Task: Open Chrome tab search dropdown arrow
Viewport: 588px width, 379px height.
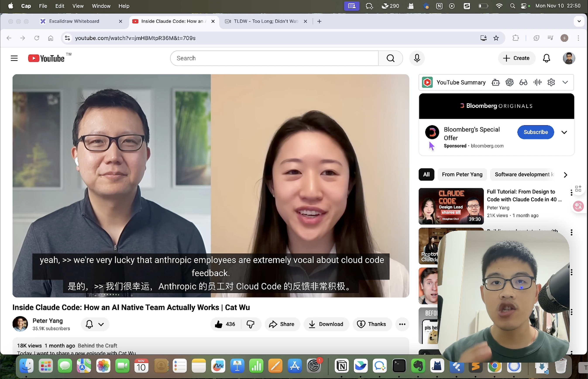Action: [x=579, y=21]
